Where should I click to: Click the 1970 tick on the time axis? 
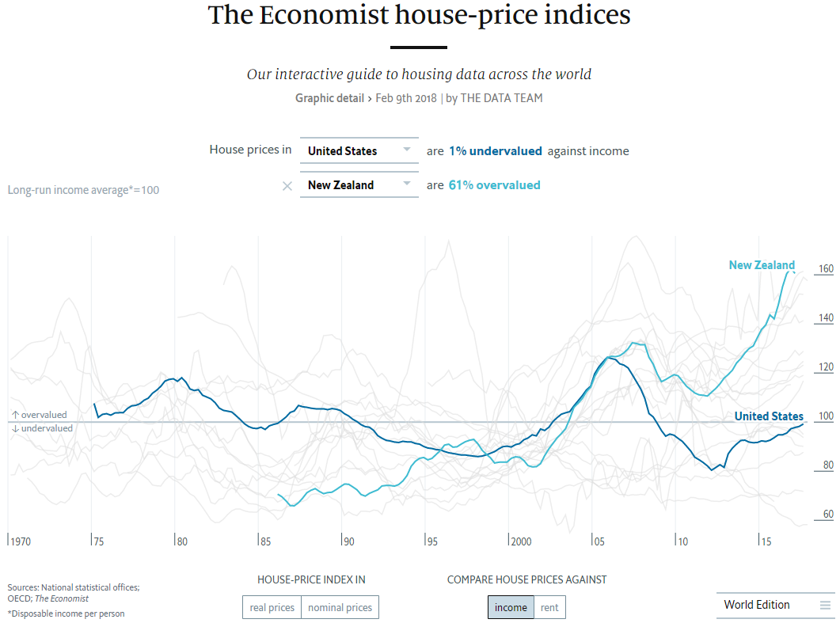20,541
